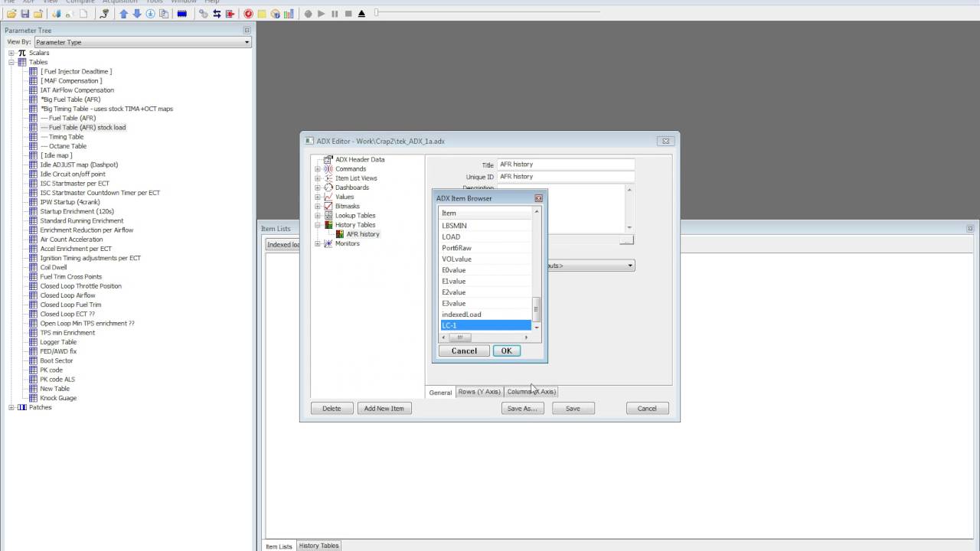Image resolution: width=980 pixels, height=551 pixels.
Task: Click the Values graph icon in ADX tree
Action: (328, 197)
